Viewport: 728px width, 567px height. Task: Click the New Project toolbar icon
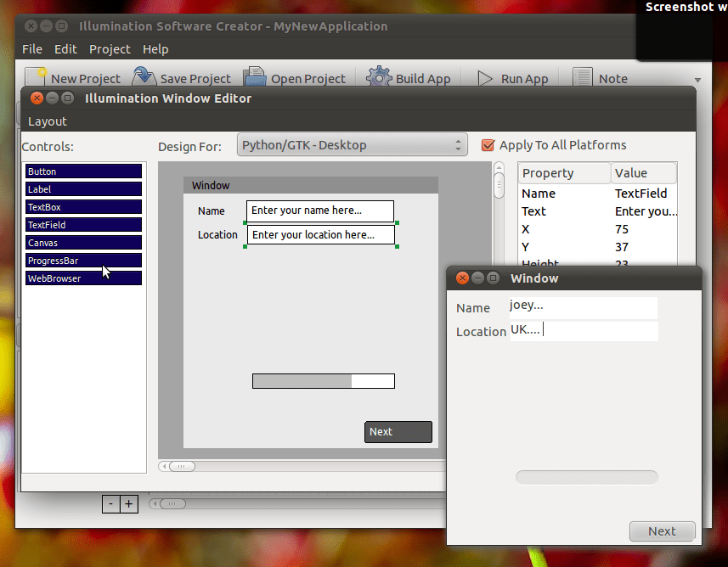[36, 77]
